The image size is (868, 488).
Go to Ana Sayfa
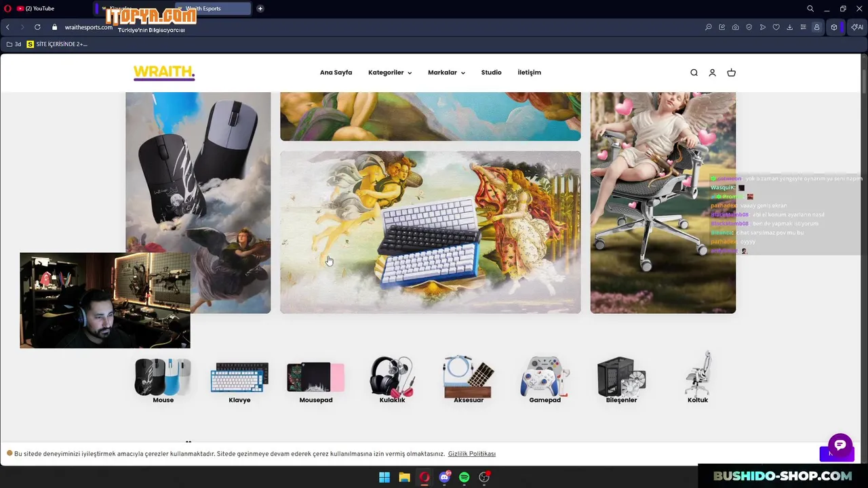coord(336,73)
